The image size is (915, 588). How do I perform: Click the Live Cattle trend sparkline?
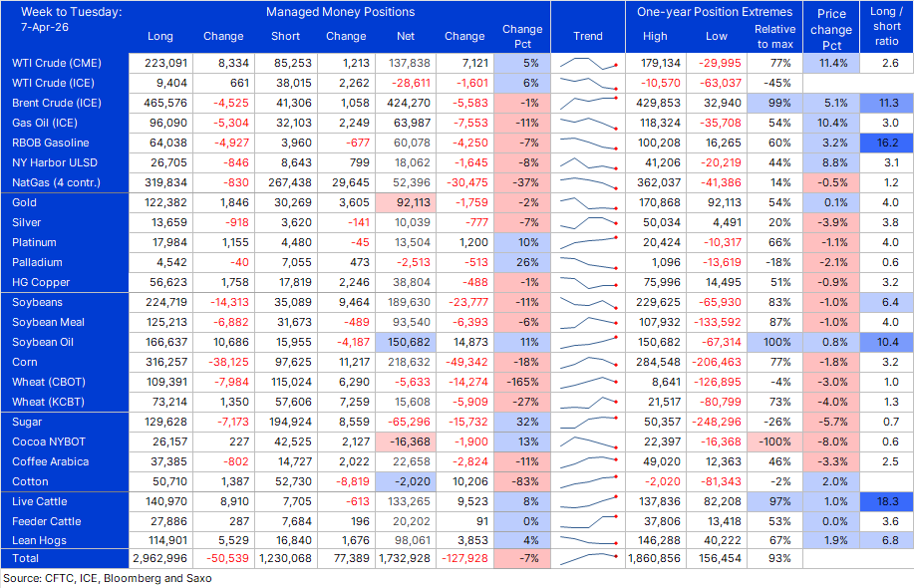click(x=587, y=501)
